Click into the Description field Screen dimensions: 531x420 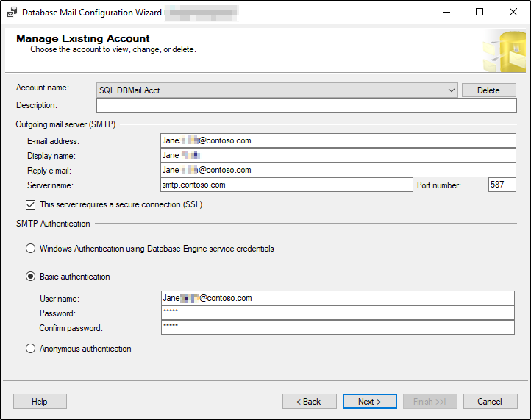click(306, 106)
